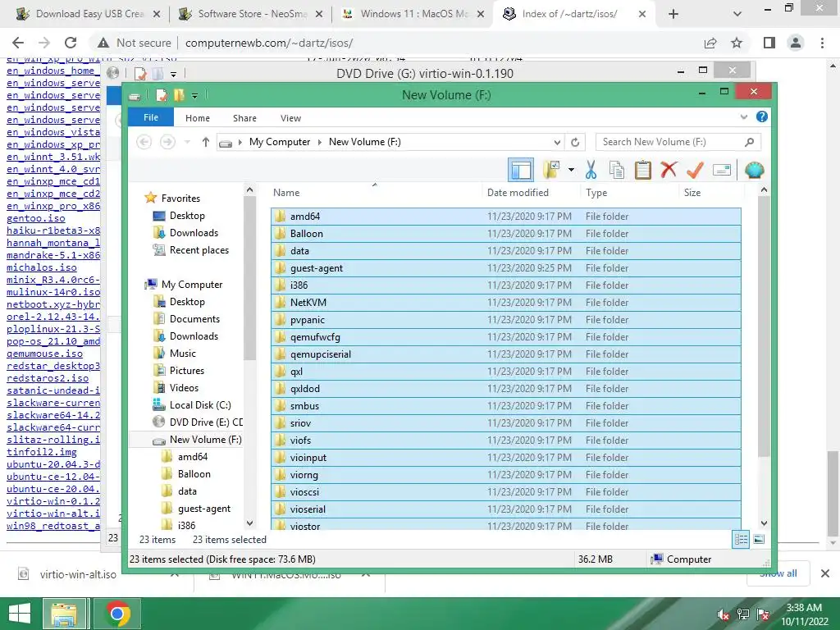The width and height of the screenshot is (840, 630).
Task: Open Chrome profile avatar icon
Action: pyautogui.click(x=796, y=43)
